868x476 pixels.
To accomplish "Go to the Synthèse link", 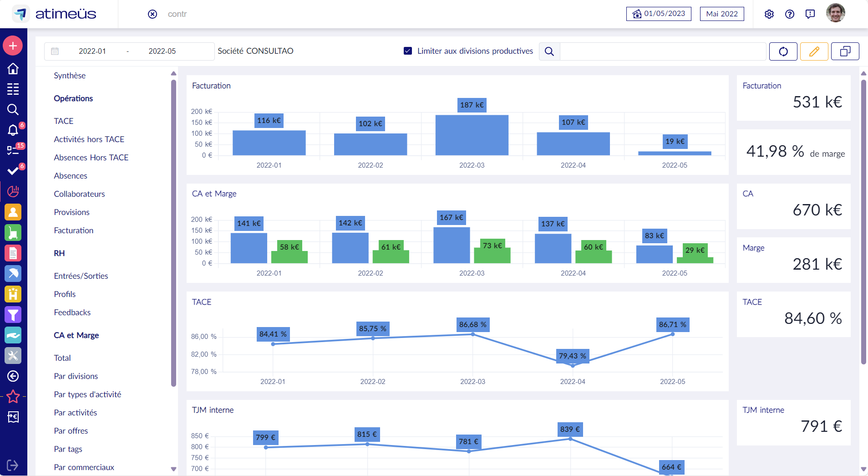I will click(x=70, y=76).
